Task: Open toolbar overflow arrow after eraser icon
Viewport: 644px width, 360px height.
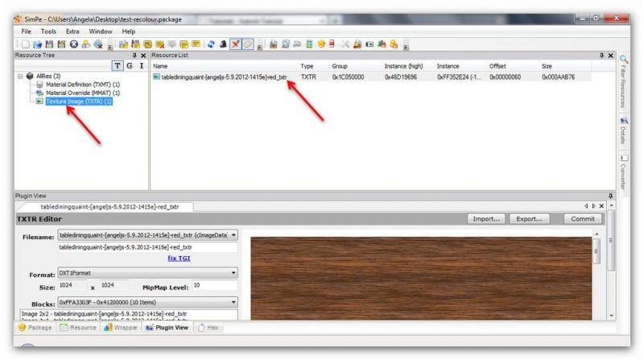Action: (259, 48)
